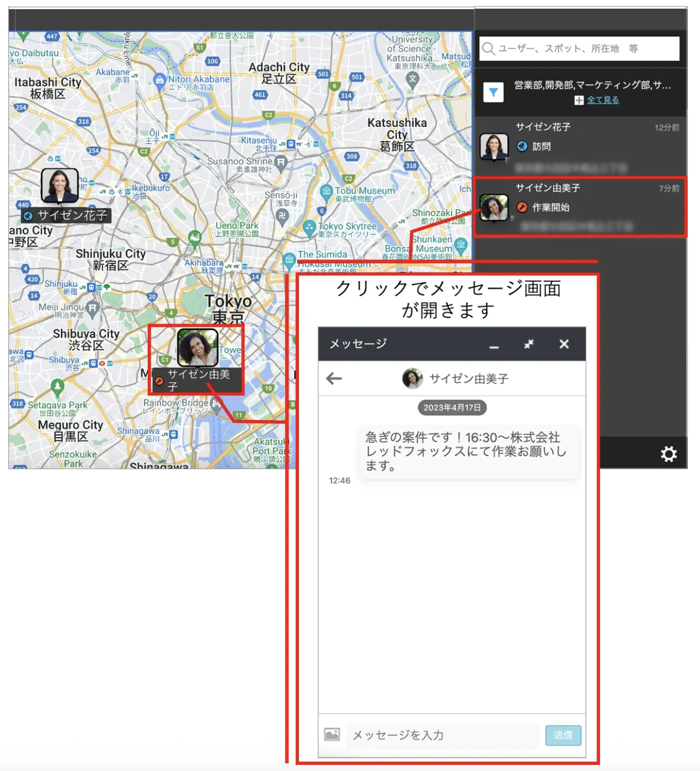Click the search field for users and spots

(579, 49)
